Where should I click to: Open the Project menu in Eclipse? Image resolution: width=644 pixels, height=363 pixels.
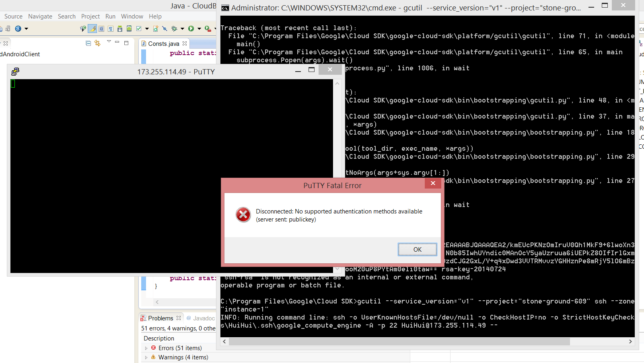[91, 16]
